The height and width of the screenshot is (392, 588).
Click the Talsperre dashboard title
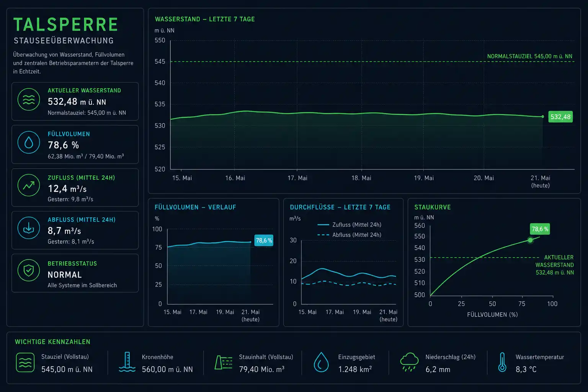click(x=65, y=25)
